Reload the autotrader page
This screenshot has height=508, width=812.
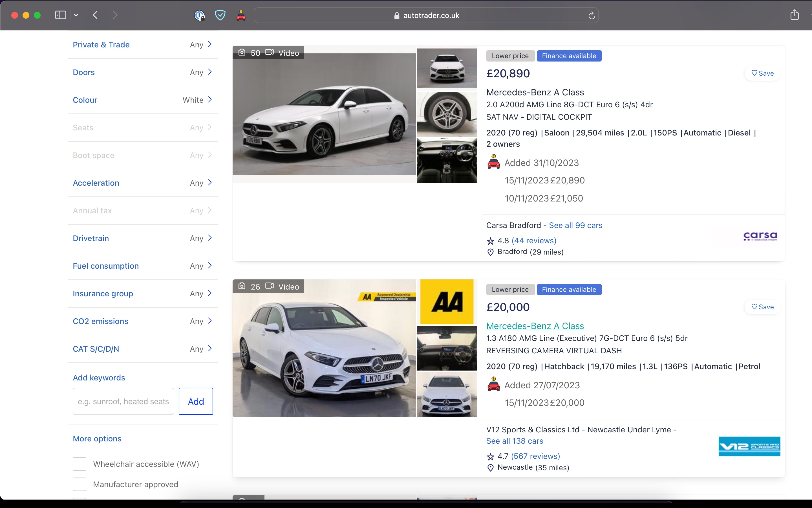592,16
